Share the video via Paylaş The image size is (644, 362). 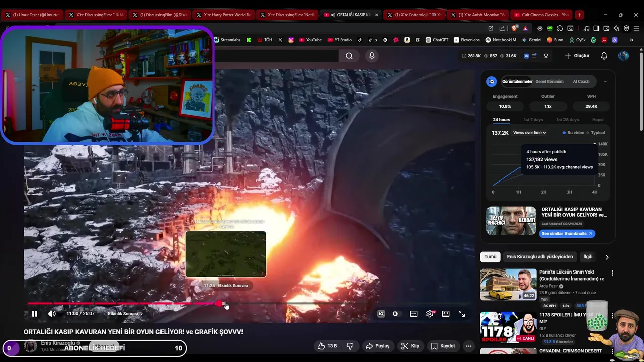pos(378,346)
